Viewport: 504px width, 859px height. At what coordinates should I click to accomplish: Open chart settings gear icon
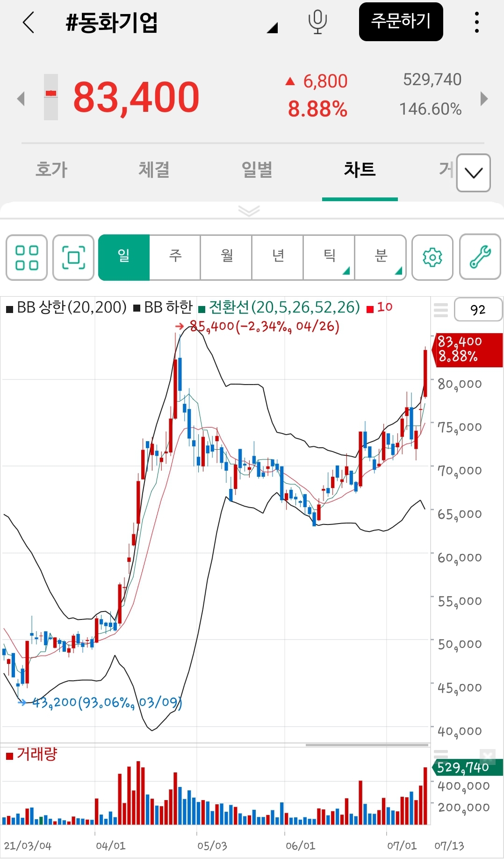click(432, 257)
